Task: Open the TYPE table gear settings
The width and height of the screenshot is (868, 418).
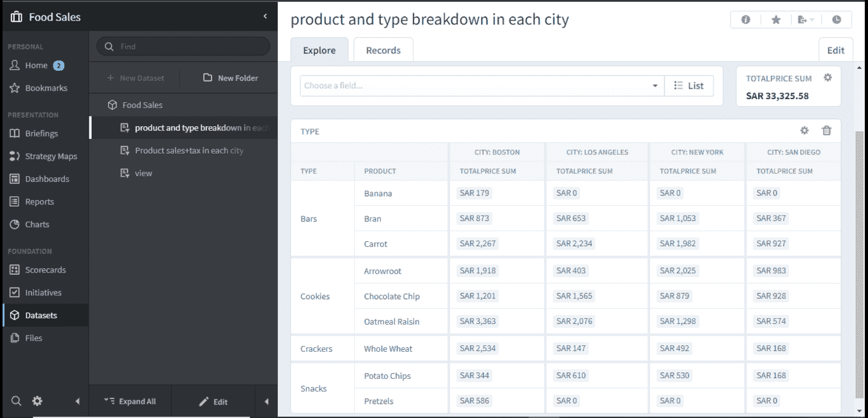Action: [x=804, y=131]
